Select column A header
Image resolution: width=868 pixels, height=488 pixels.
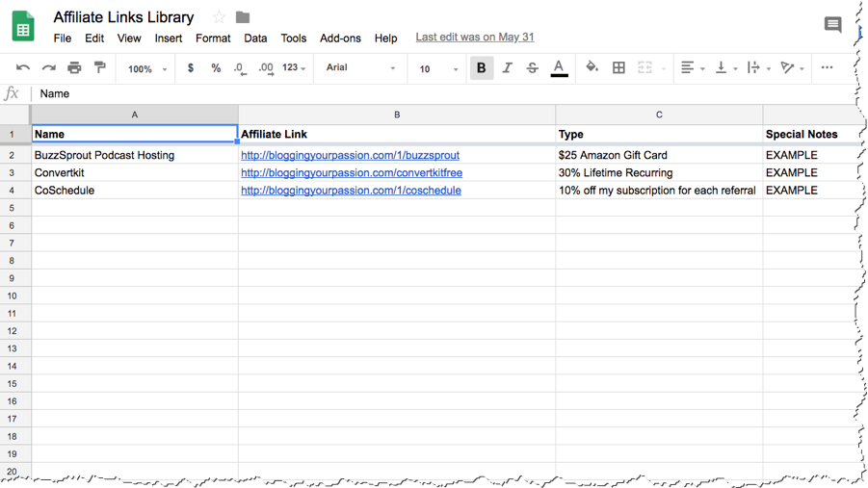135,115
